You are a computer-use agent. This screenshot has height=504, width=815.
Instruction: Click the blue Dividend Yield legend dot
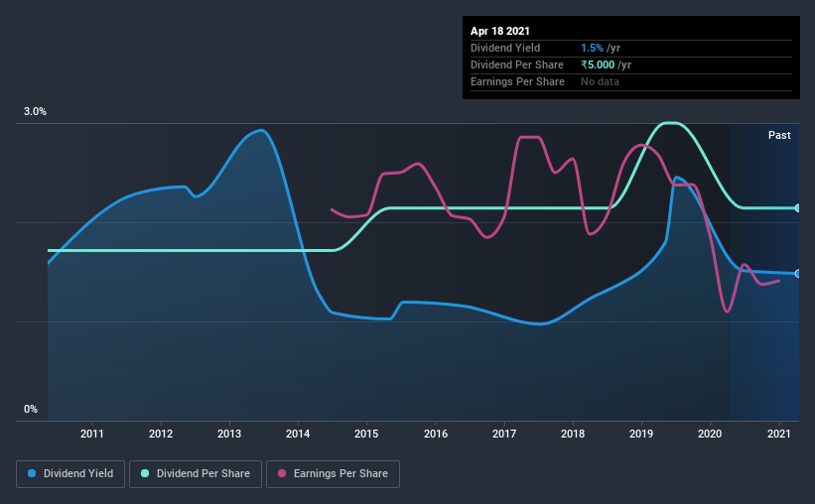(32, 473)
